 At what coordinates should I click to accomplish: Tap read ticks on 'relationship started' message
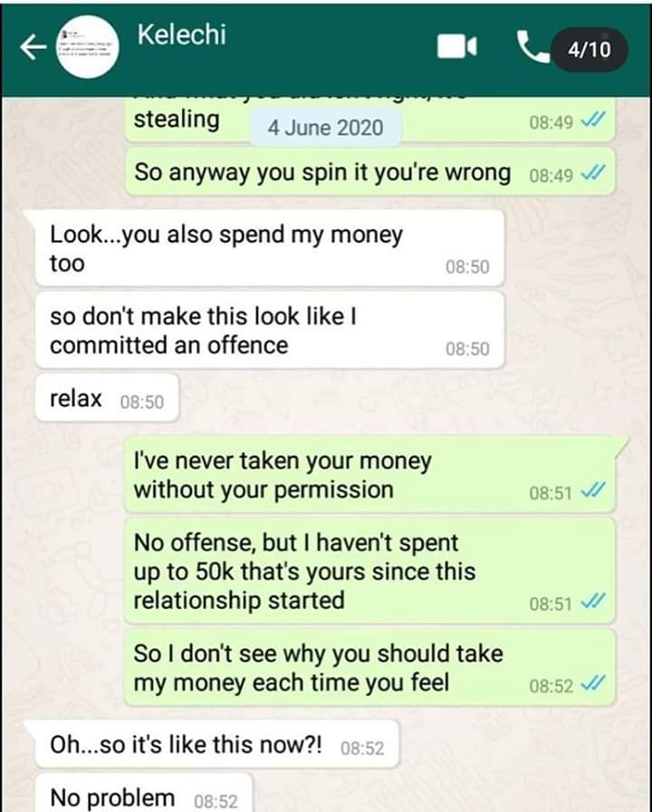click(x=592, y=601)
